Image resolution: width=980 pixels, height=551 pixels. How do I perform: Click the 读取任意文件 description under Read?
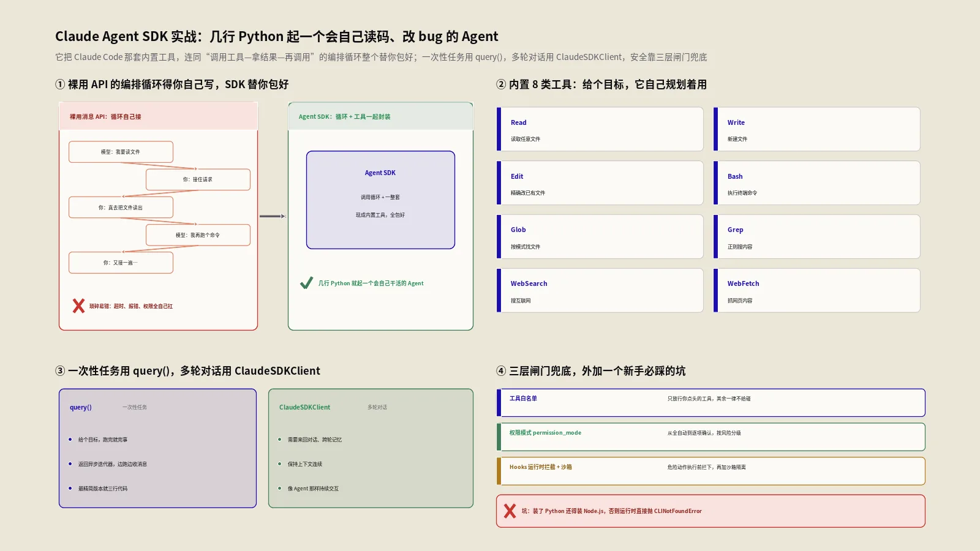[x=526, y=139]
